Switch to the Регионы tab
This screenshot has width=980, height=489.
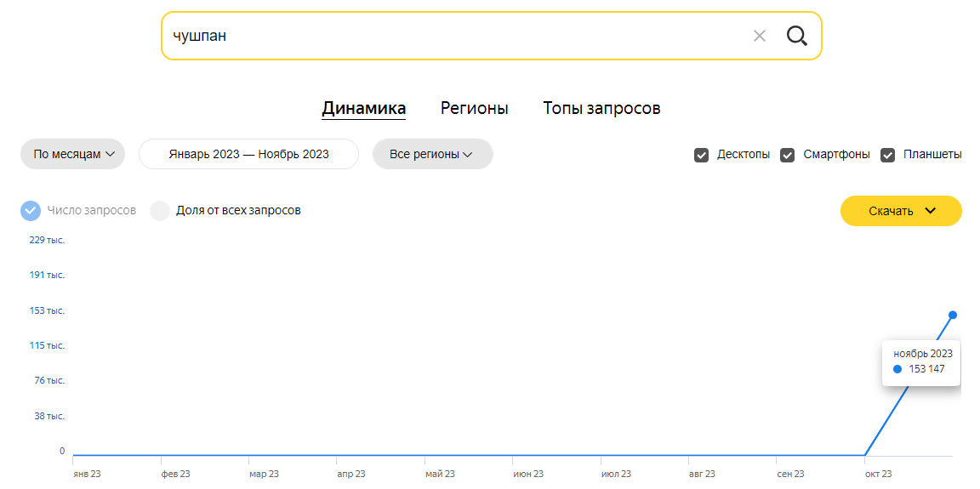tap(475, 108)
